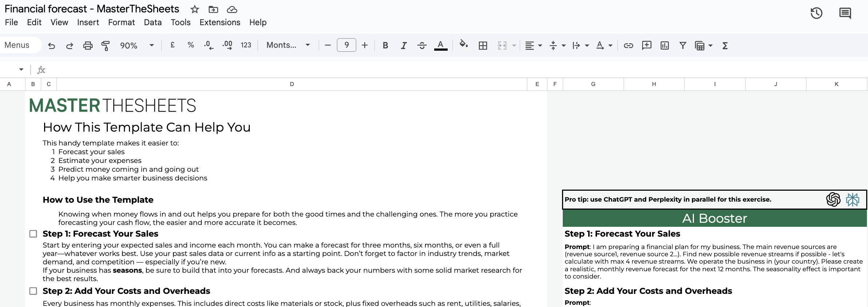Check the Step 1 Forecast Your Sales box
Viewport: 868px width, 307px height.
[33, 234]
